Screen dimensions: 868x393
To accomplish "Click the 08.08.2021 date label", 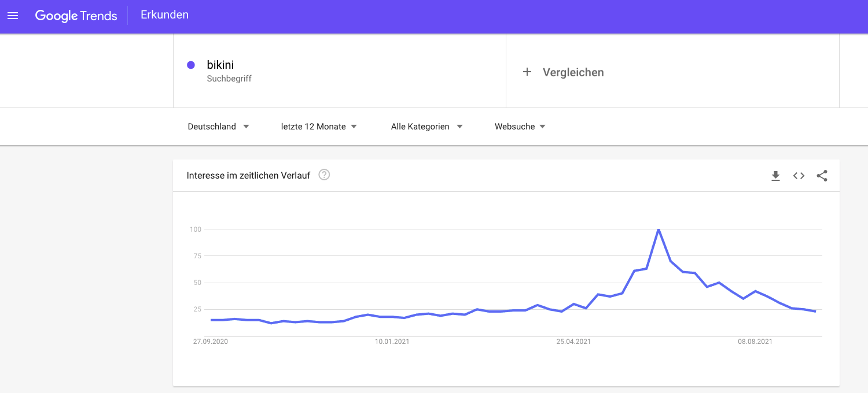I will pos(755,342).
